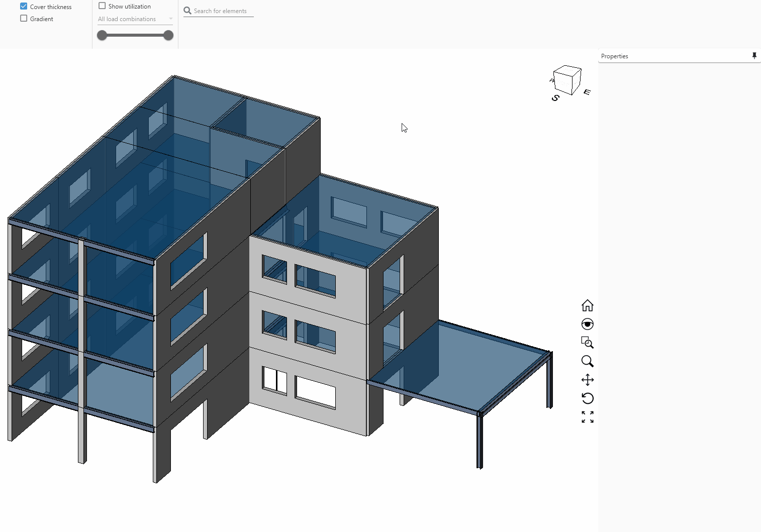Viewport: 761px width, 532px height.
Task: Tick the Show utilization checkbox
Action: click(x=102, y=6)
